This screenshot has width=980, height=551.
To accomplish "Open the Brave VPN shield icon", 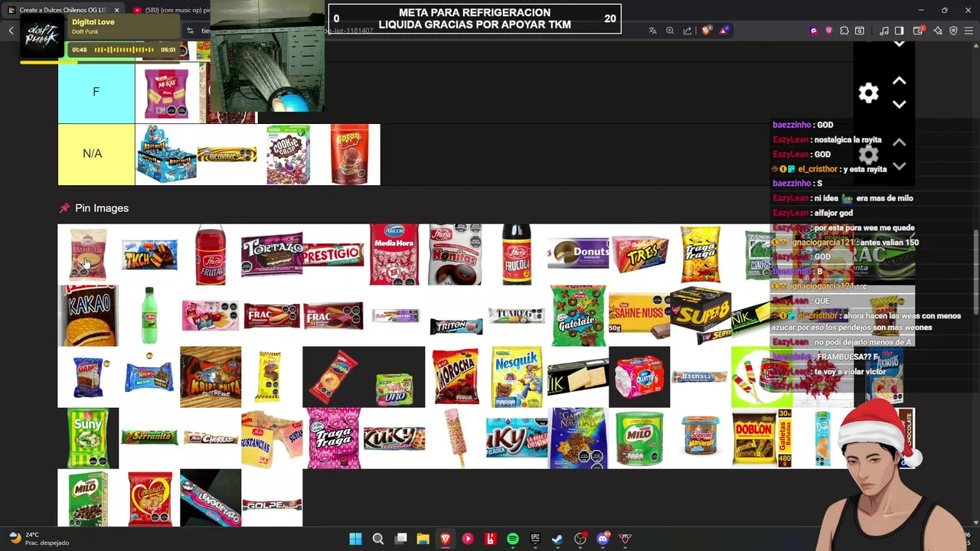I will (x=953, y=31).
